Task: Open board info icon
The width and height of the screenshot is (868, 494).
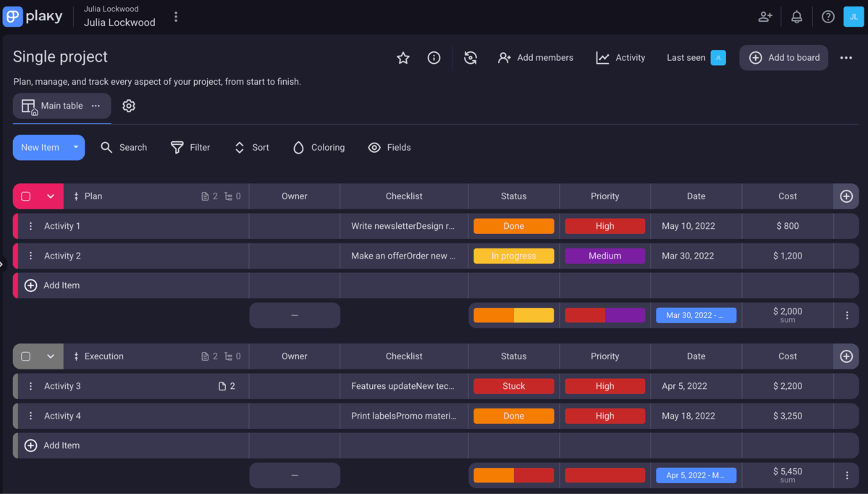Action: 434,58
